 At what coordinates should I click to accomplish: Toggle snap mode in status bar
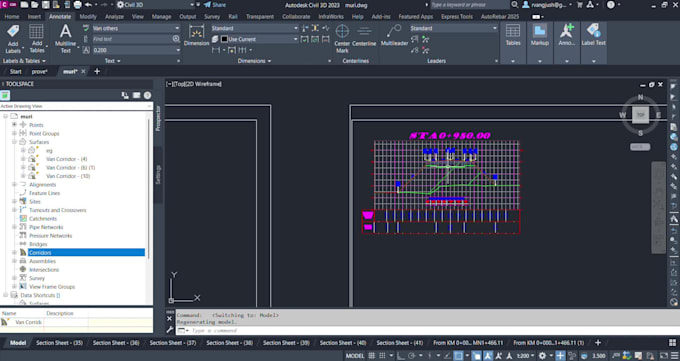click(382, 356)
